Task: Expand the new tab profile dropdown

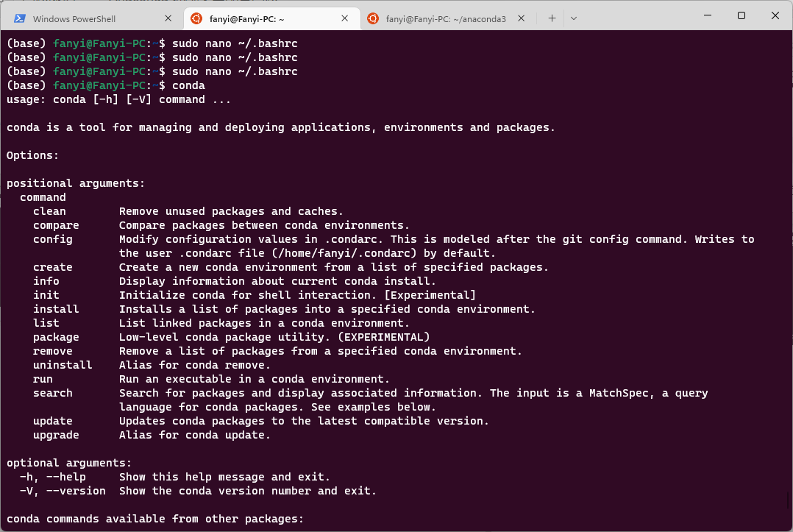Action: [x=574, y=18]
